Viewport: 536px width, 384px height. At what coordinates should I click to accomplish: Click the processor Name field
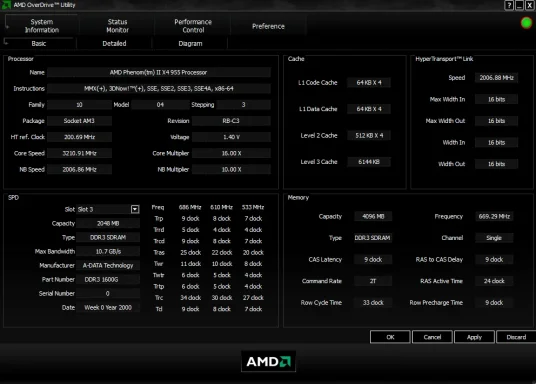point(159,72)
